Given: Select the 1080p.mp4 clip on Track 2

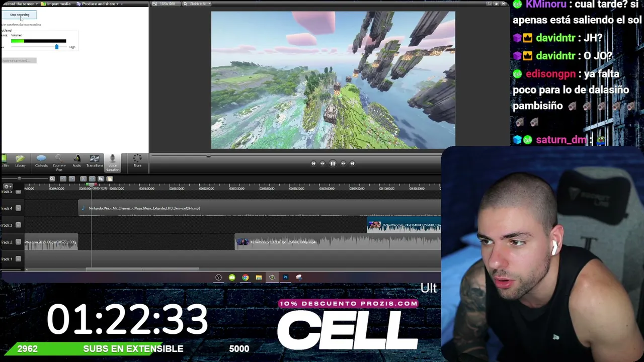Looking at the screenshot, I should (x=338, y=242).
